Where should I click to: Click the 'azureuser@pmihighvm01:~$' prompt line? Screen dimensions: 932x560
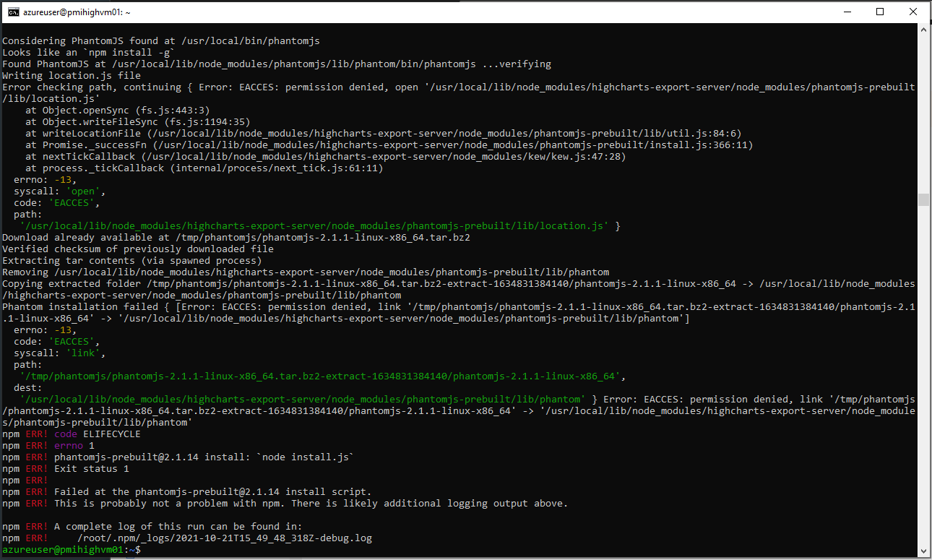(x=72, y=550)
